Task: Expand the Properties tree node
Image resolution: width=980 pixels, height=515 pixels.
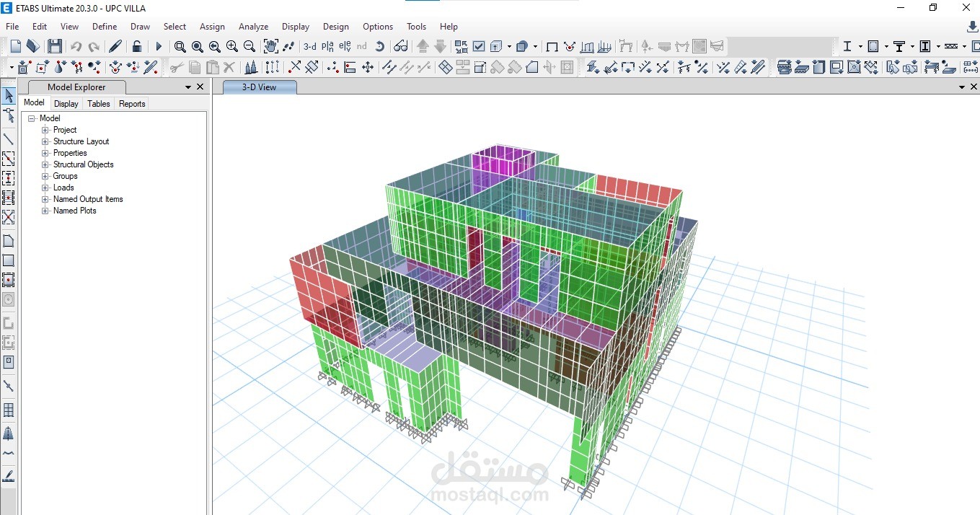Action: [x=45, y=153]
